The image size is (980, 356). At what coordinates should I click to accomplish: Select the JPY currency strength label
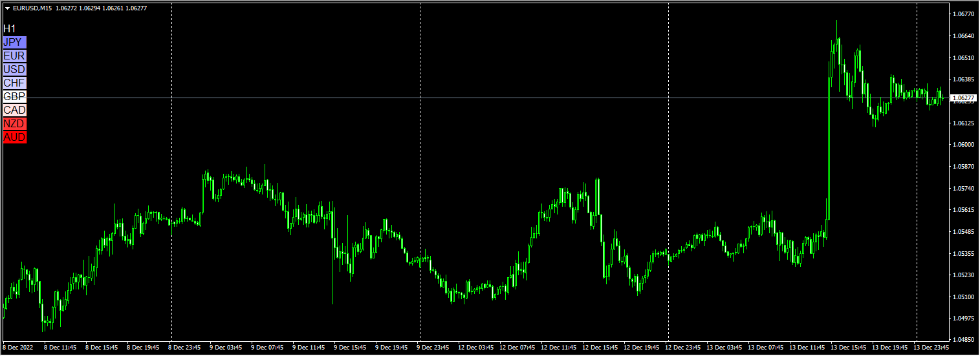[15, 43]
